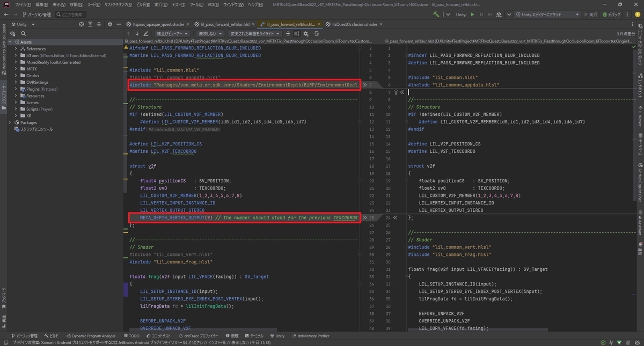Screen dimensions: 644x346
Task: Jump to next difference arrow
Action: click(137, 33)
